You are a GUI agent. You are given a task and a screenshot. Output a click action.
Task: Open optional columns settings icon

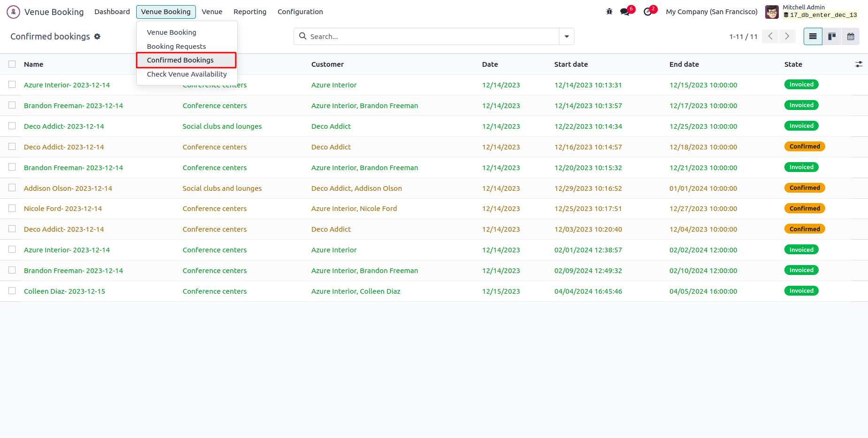pyautogui.click(x=859, y=64)
